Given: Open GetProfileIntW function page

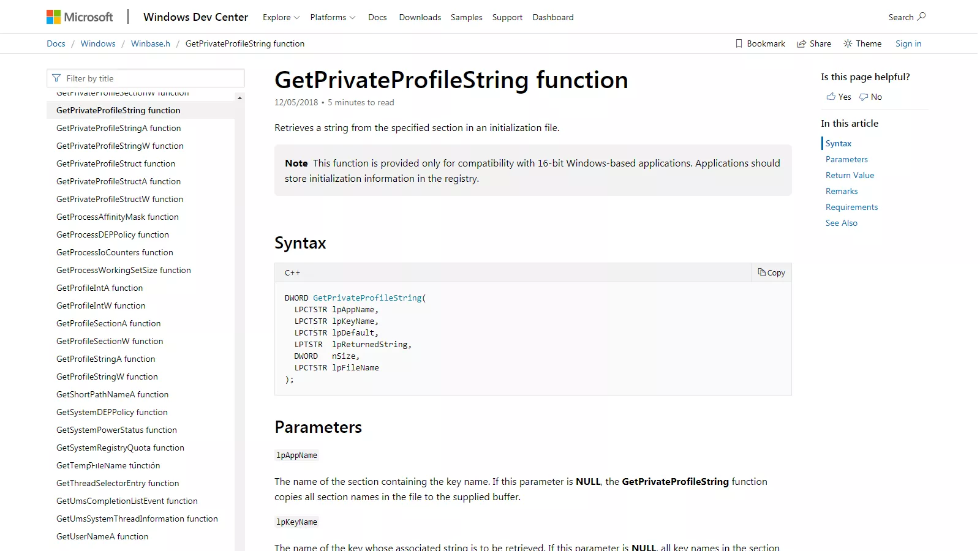Looking at the screenshot, I should pos(101,305).
